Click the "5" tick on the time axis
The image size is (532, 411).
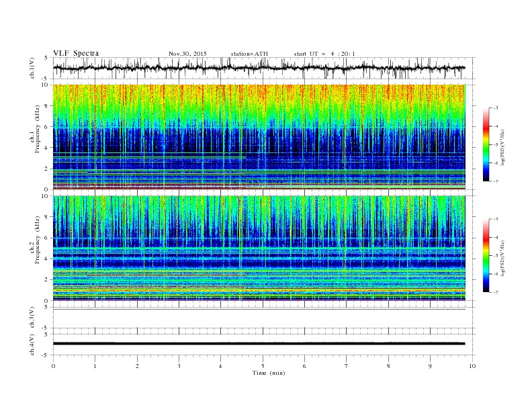263,366
